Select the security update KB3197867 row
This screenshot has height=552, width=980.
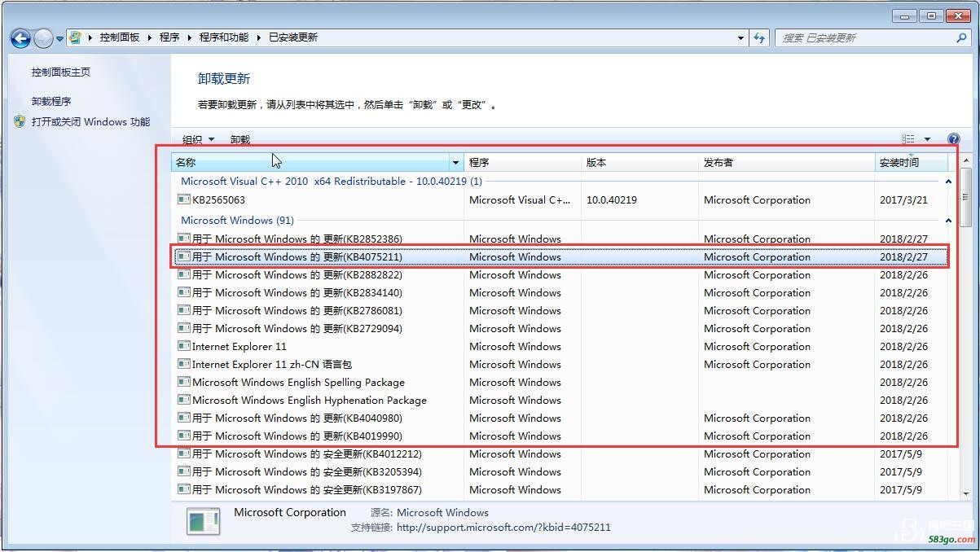click(x=560, y=489)
